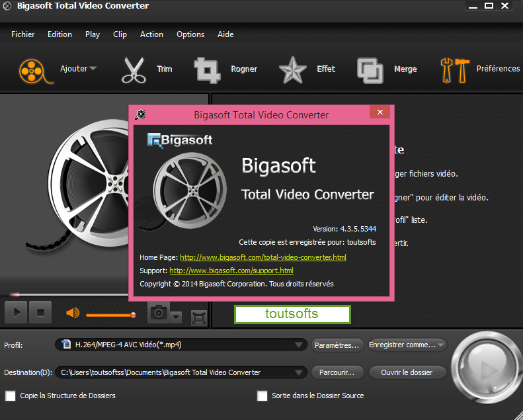Click the Paramètres... button
Viewport: 523px width, 420px height.
pos(337,345)
